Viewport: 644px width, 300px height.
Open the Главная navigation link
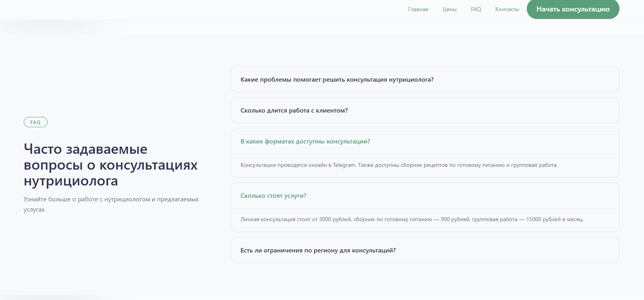click(x=418, y=10)
